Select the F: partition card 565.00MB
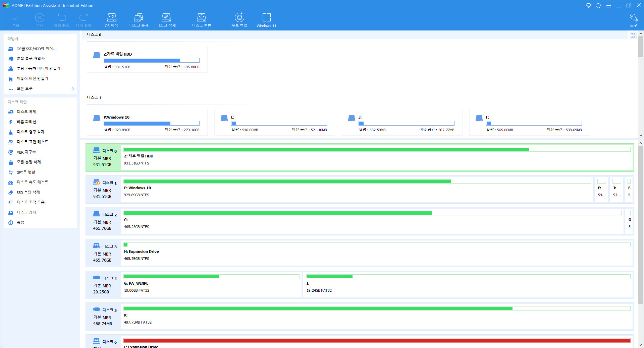The image size is (644, 348). click(x=529, y=122)
